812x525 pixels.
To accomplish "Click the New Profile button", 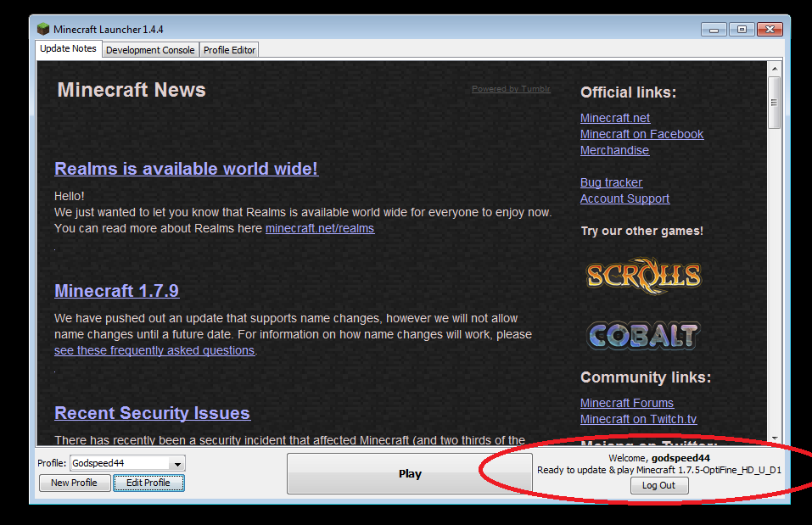I will coord(74,483).
